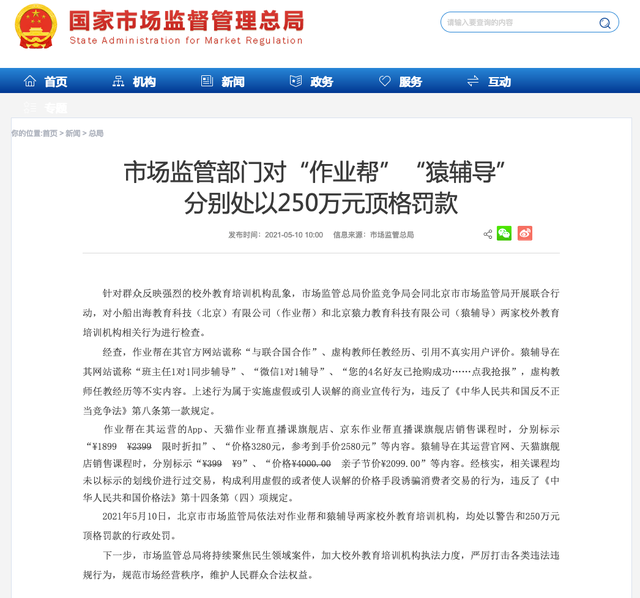Click the struck-through price ¥2399
640x598 pixels.
pyautogui.click(x=140, y=447)
